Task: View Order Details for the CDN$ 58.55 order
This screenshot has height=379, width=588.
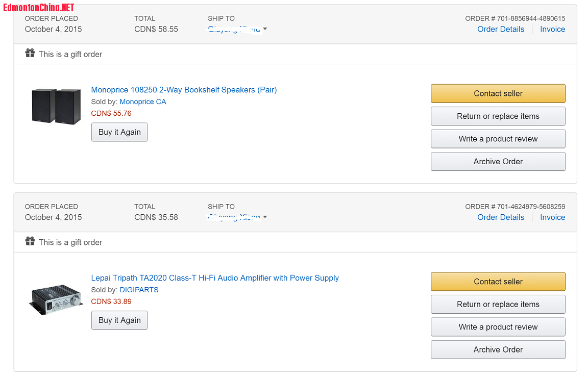Action: click(x=501, y=29)
